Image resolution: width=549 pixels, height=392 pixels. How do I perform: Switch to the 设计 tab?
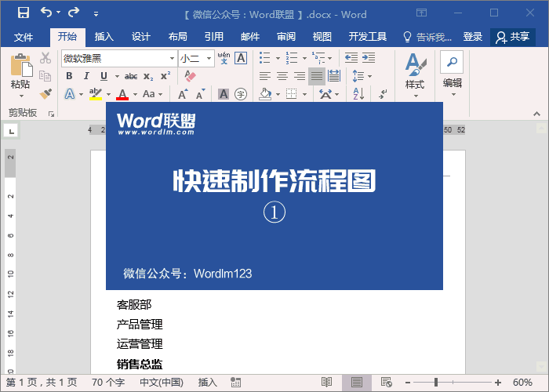pyautogui.click(x=140, y=37)
